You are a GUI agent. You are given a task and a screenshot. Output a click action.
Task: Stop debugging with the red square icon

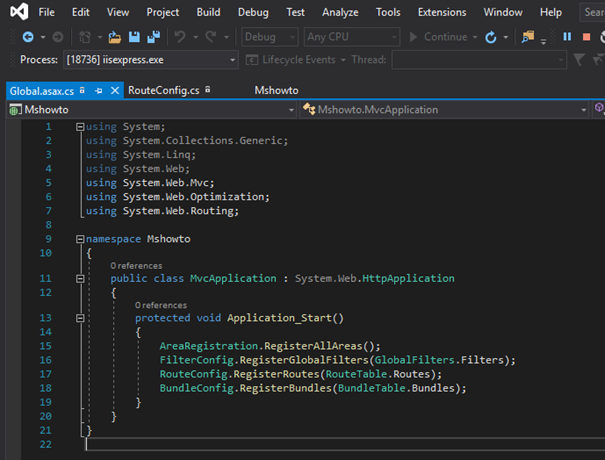pos(586,37)
